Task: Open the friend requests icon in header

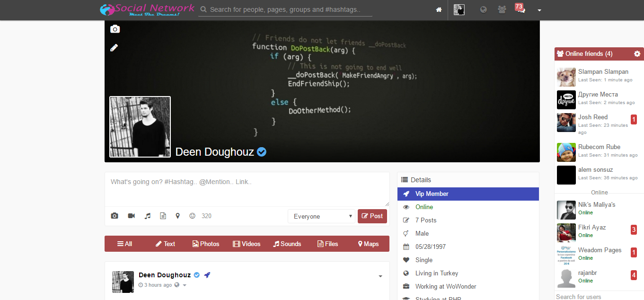Action: click(502, 9)
